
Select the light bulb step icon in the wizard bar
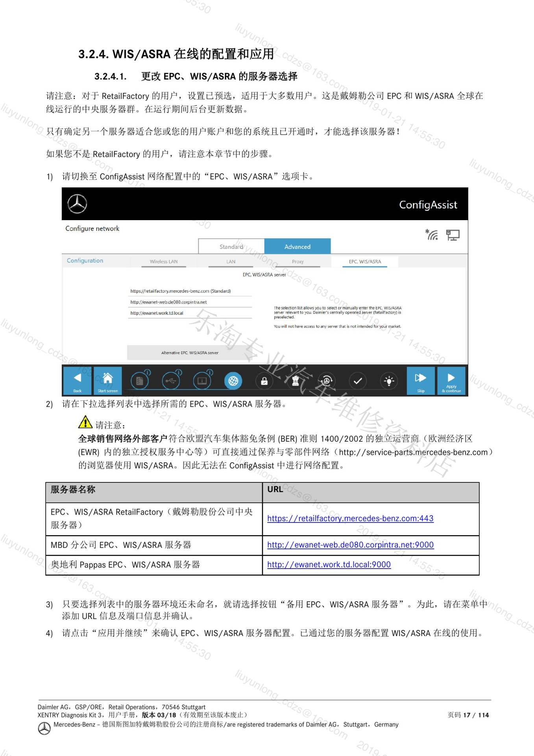pyautogui.click(x=389, y=381)
